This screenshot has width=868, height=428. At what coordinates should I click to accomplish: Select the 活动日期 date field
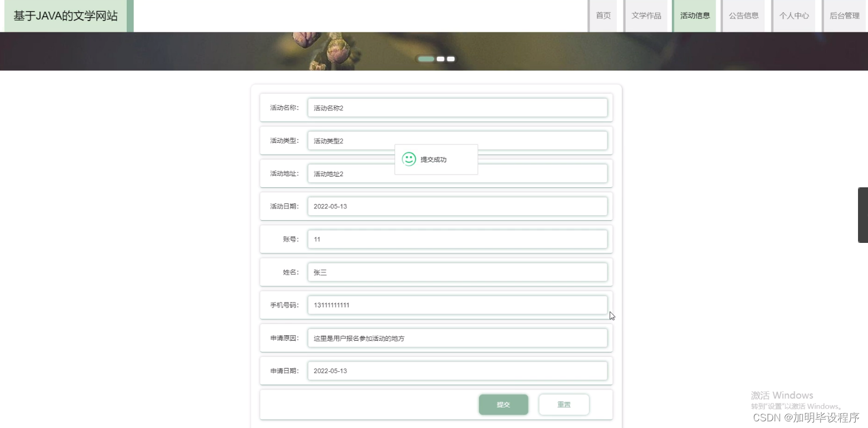pyautogui.click(x=457, y=206)
